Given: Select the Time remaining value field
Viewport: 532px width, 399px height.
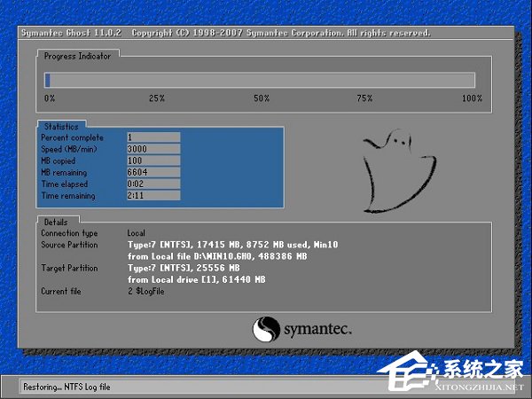Looking at the screenshot, I should pyautogui.click(x=153, y=195).
